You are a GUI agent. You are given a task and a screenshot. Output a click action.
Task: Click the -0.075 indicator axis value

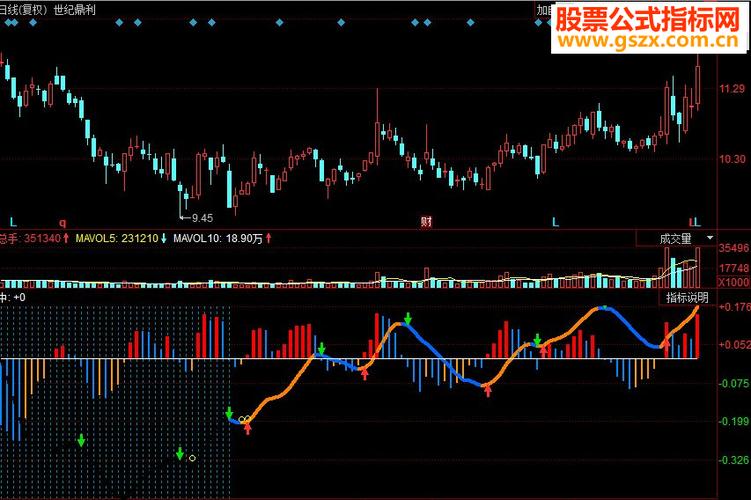(x=735, y=383)
